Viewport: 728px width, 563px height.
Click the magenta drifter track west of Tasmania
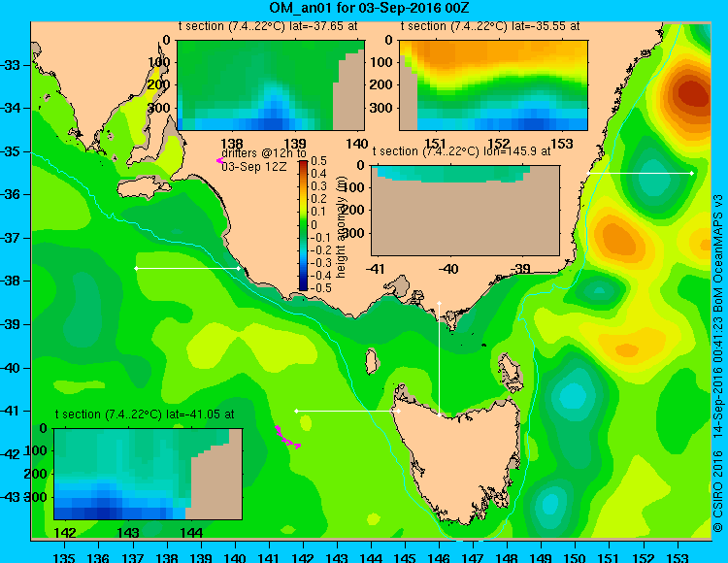tap(287, 437)
